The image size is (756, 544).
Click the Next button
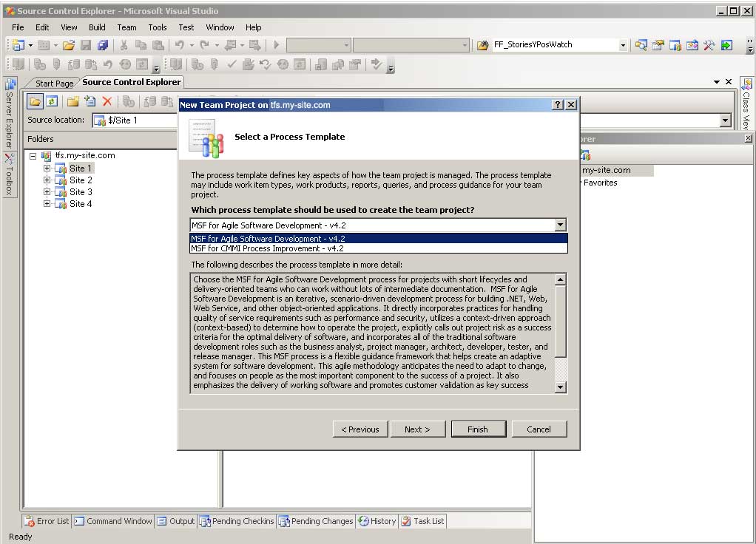(x=417, y=429)
